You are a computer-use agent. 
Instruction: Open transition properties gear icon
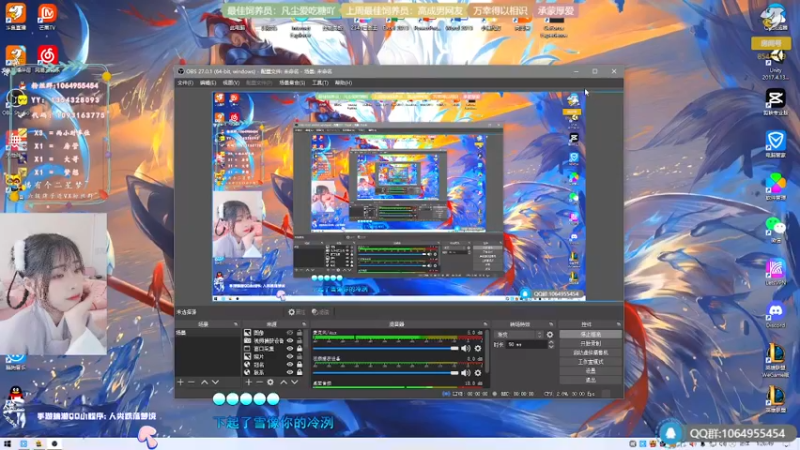[549, 335]
